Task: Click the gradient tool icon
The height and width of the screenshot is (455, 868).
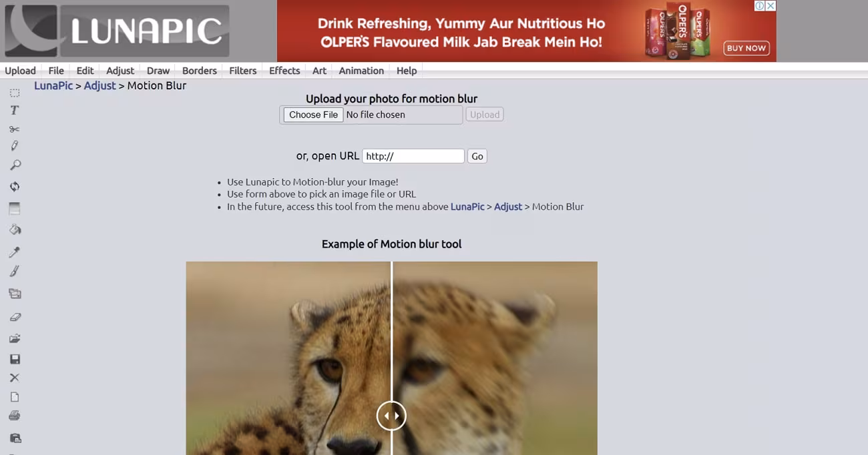Action: click(15, 209)
